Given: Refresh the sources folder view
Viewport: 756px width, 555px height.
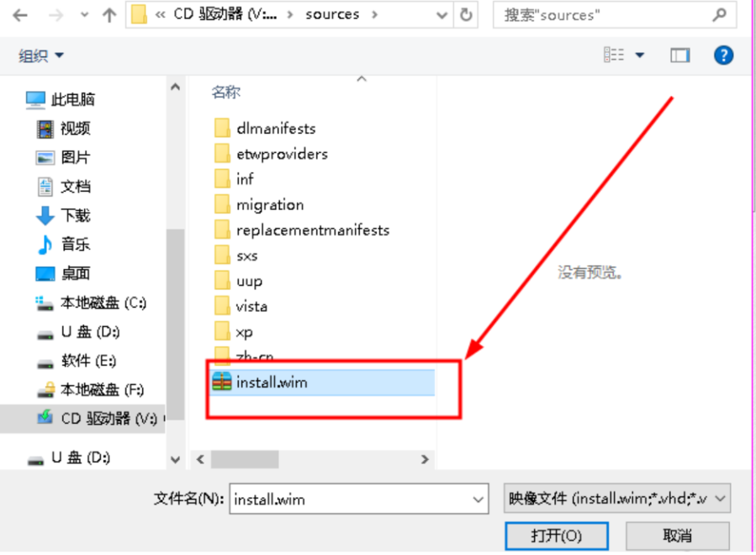Looking at the screenshot, I should (x=466, y=15).
